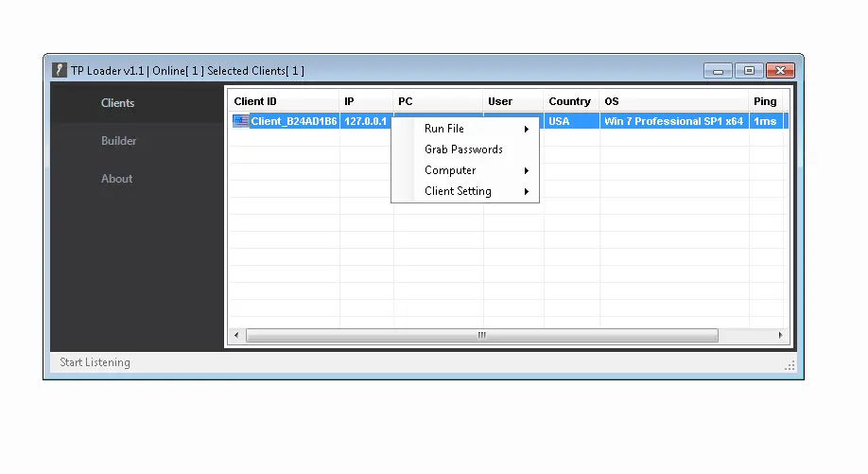Maximize the TP Loader window
Viewport: 868px width, 474px height.
[749, 71]
